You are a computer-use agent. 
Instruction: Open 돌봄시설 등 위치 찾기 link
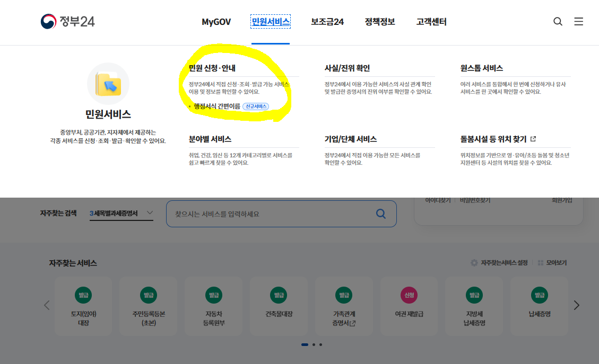tap(493, 139)
